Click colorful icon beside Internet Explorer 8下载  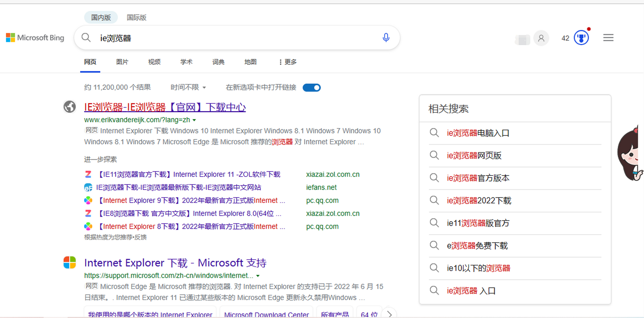tap(88, 226)
